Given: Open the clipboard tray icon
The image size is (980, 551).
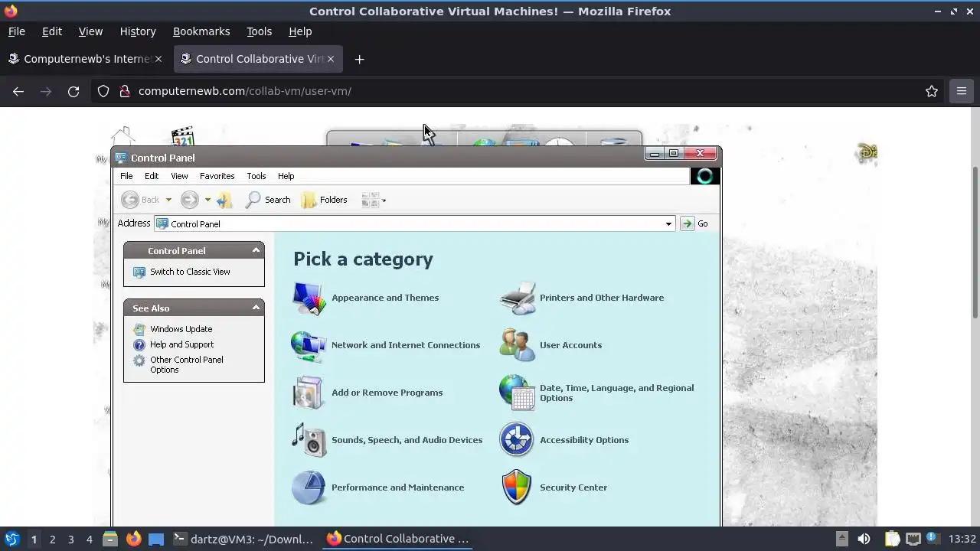Looking at the screenshot, I should (891, 539).
